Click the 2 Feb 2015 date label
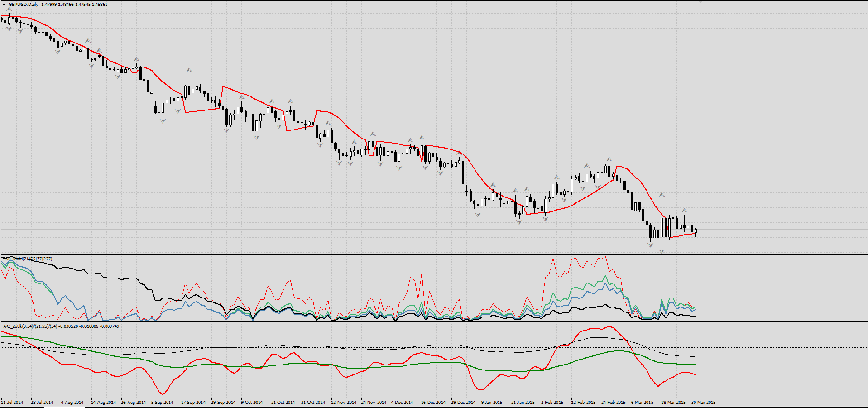868x408 pixels. click(552, 402)
